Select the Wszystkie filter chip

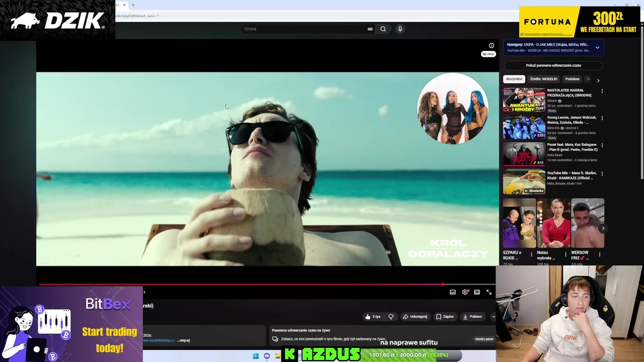coord(514,79)
